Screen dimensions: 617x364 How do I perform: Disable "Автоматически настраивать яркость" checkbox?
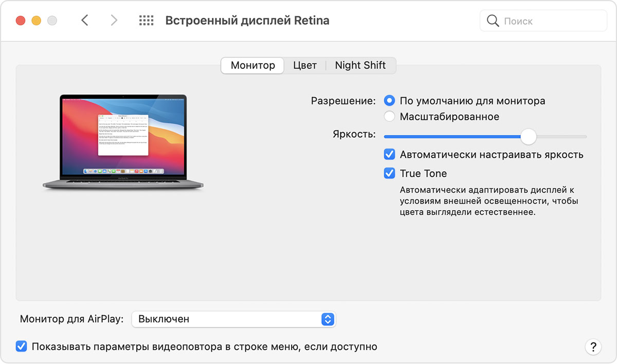coord(390,154)
